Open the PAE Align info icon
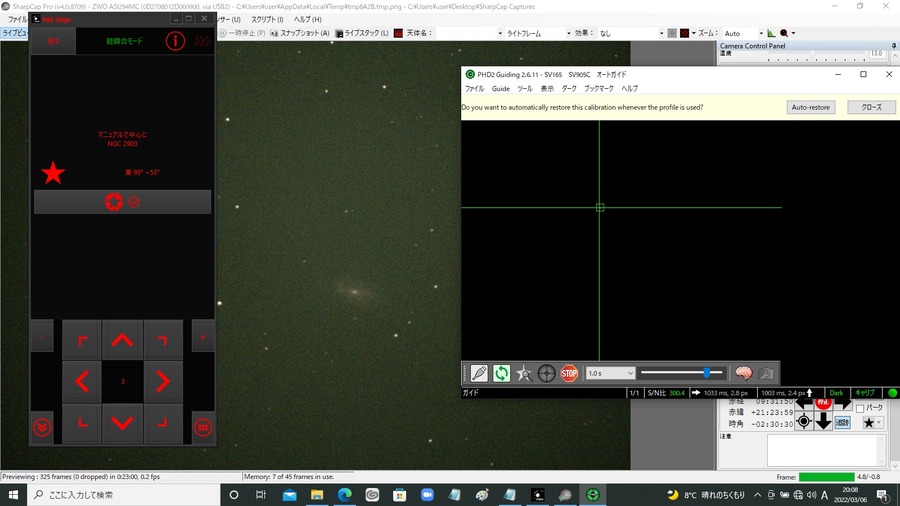Image resolution: width=900 pixels, height=506 pixels. point(175,41)
